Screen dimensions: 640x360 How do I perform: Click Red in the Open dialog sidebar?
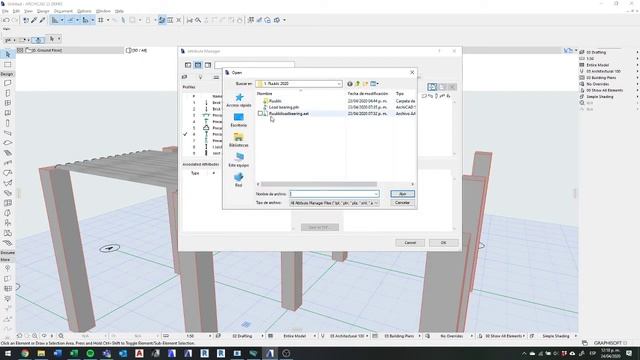tap(239, 180)
